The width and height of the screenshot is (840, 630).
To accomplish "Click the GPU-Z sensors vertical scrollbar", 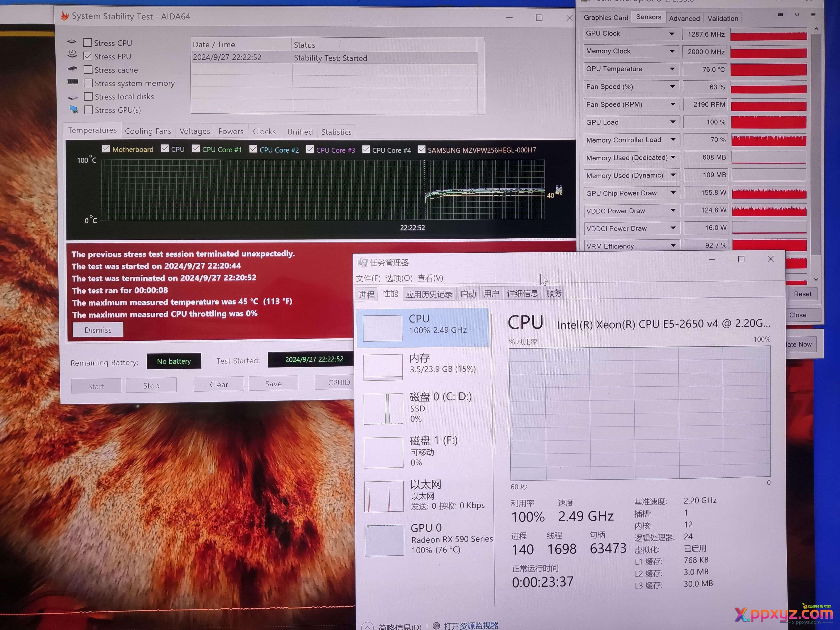I will coord(816,144).
